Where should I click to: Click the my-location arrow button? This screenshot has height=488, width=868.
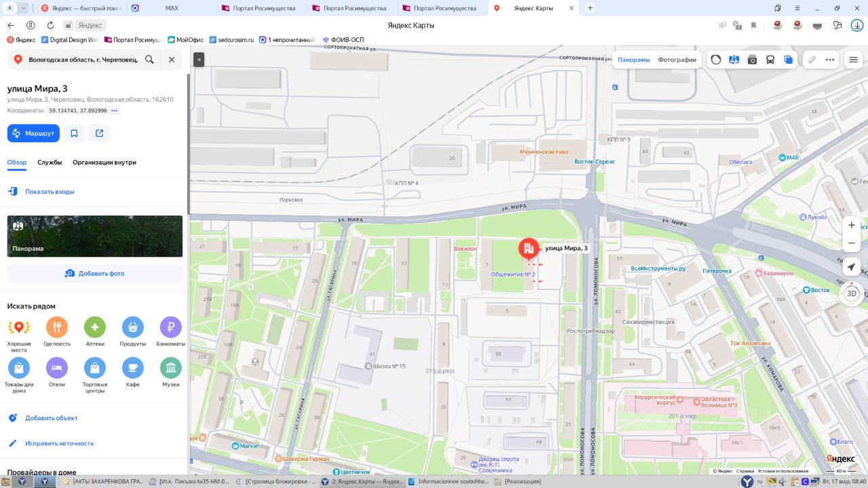[x=852, y=267]
